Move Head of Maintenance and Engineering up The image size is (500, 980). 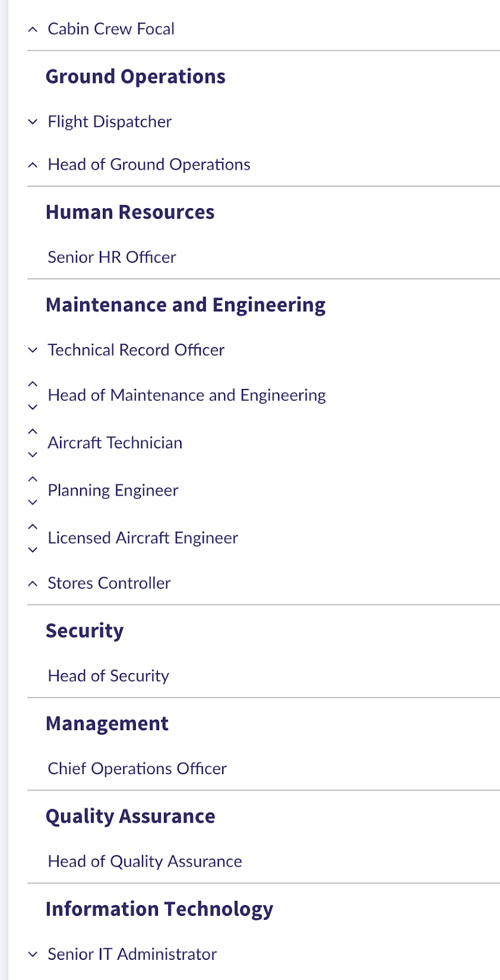(x=33, y=384)
